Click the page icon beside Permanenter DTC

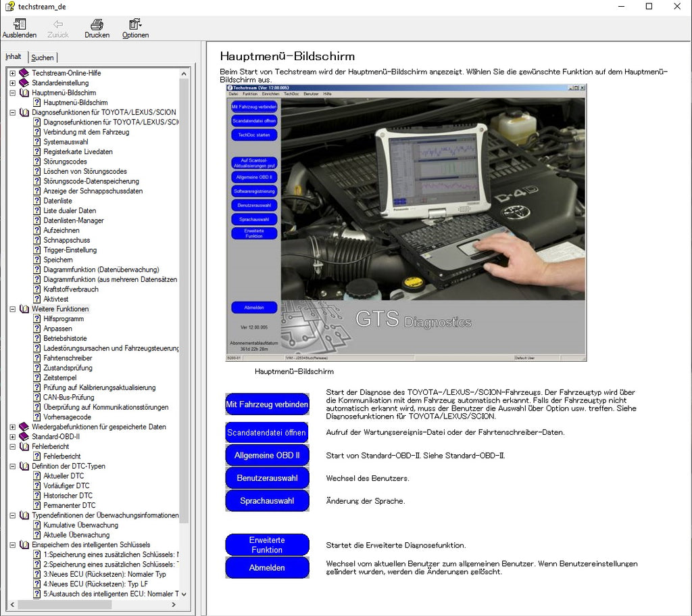pyautogui.click(x=37, y=505)
